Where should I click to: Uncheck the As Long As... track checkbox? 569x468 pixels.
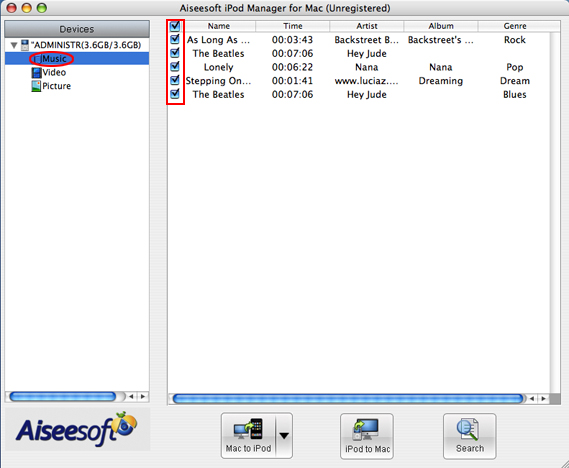(175, 39)
